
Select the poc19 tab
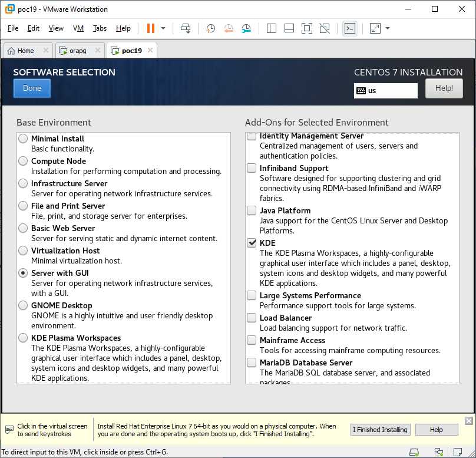tap(132, 51)
